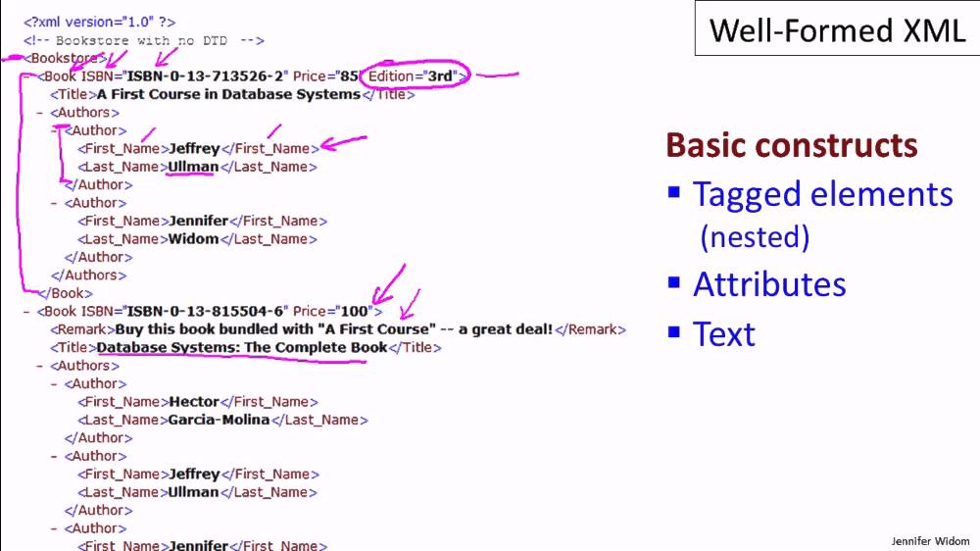Click the Authors opening tag below A First Course
Viewport: 980px width, 551px height.
(84, 113)
